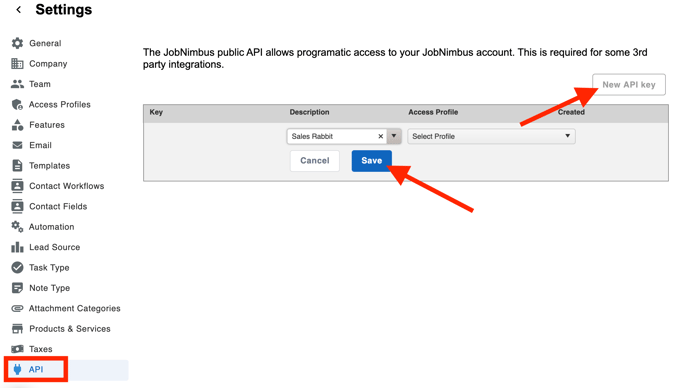The image size is (688, 388).
Task: Open Features shapes icon
Action: click(x=17, y=125)
